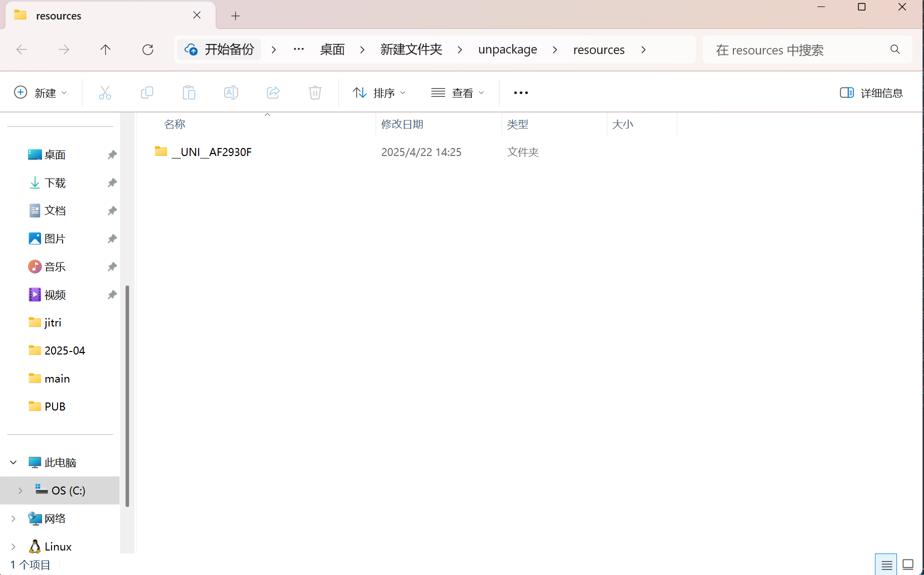
Task: Switch to large icons view at bottom right
Action: click(x=908, y=564)
